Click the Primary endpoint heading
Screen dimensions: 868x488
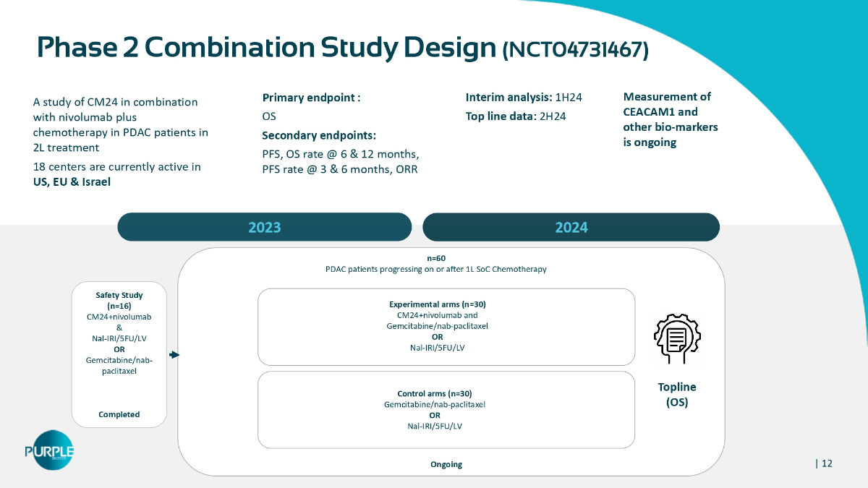point(311,98)
